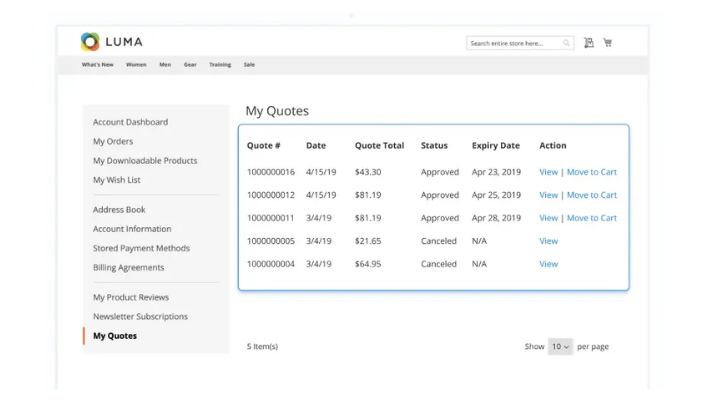View canceled quote 1000000004
Image resolution: width=710 pixels, height=400 pixels.
click(548, 264)
